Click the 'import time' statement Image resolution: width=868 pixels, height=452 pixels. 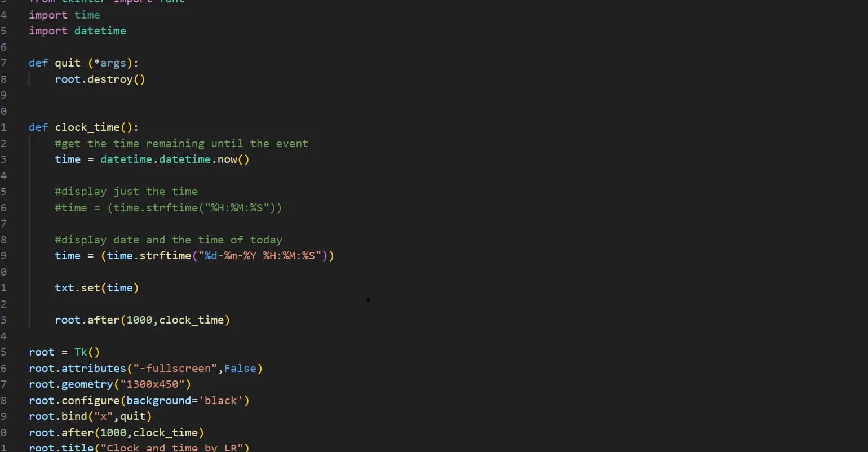(64, 15)
